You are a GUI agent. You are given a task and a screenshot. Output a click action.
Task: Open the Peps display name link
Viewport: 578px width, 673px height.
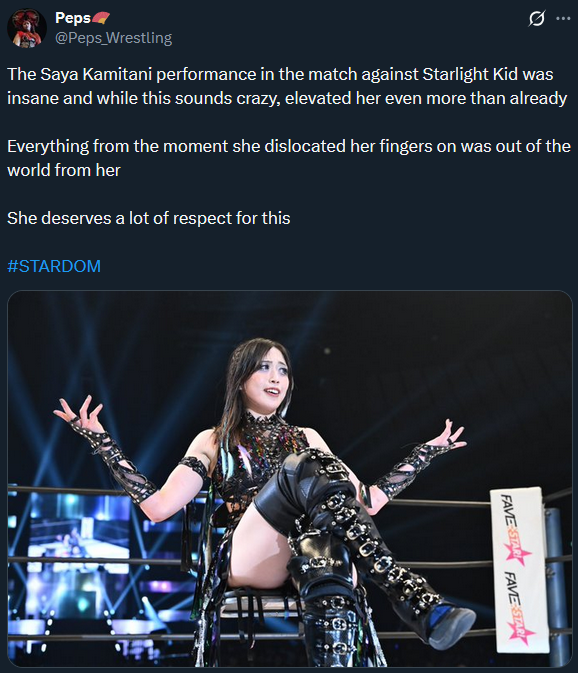coord(73,18)
